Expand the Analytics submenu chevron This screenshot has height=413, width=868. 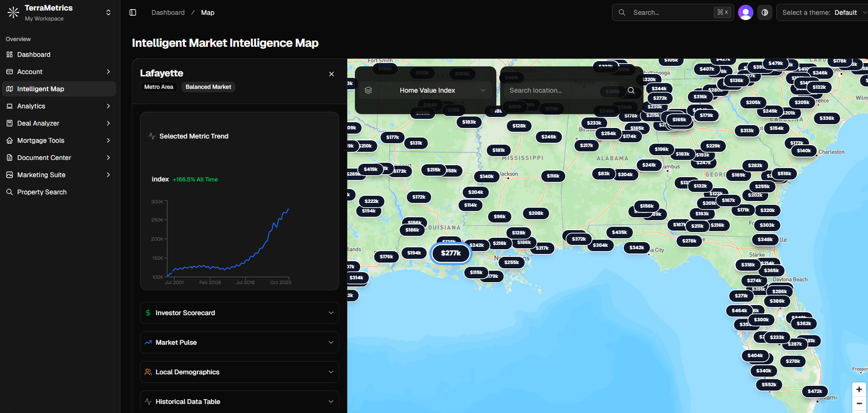click(x=108, y=106)
